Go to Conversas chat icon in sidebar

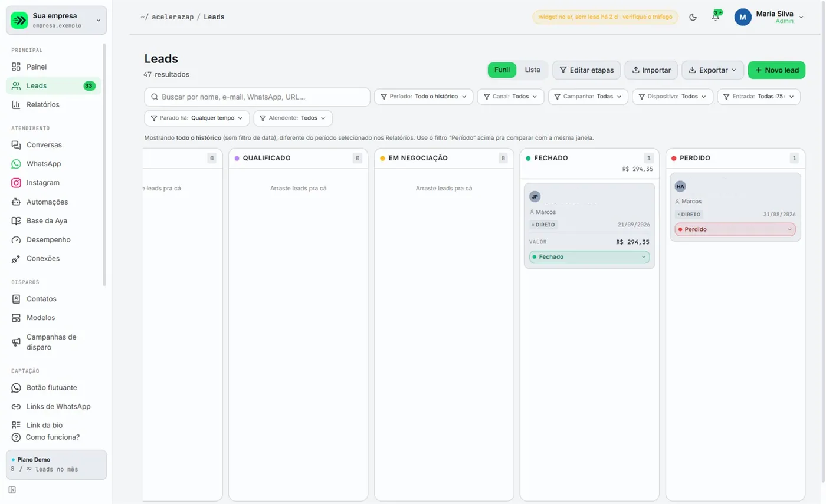[16, 144]
